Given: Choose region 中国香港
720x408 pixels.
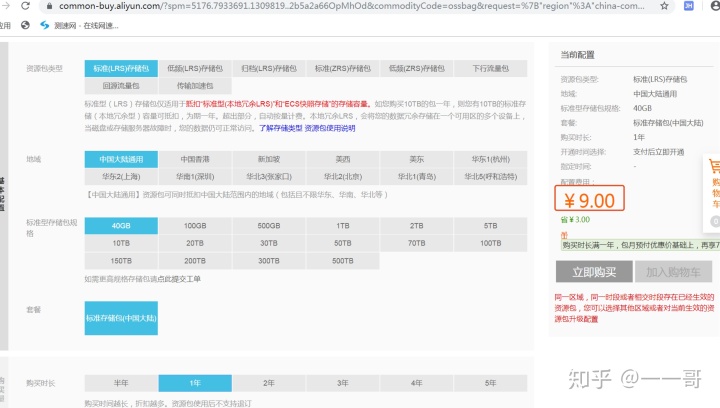Looking at the screenshot, I should 195,159.
